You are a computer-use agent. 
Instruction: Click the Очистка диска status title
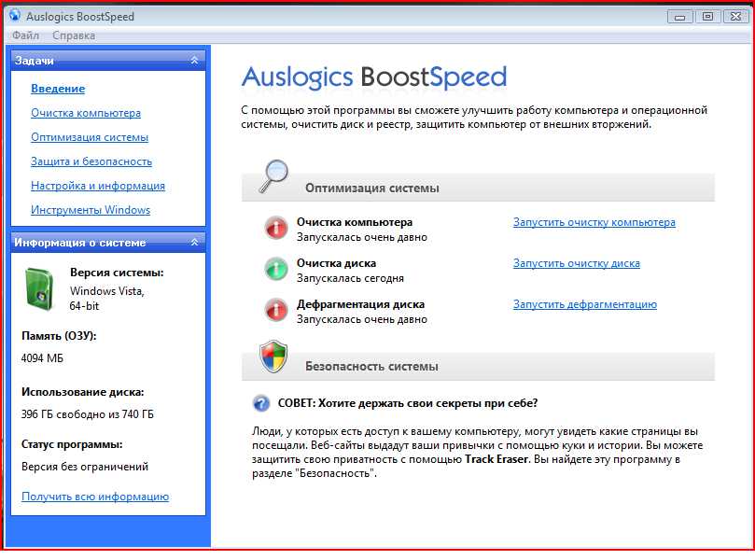pos(336,263)
